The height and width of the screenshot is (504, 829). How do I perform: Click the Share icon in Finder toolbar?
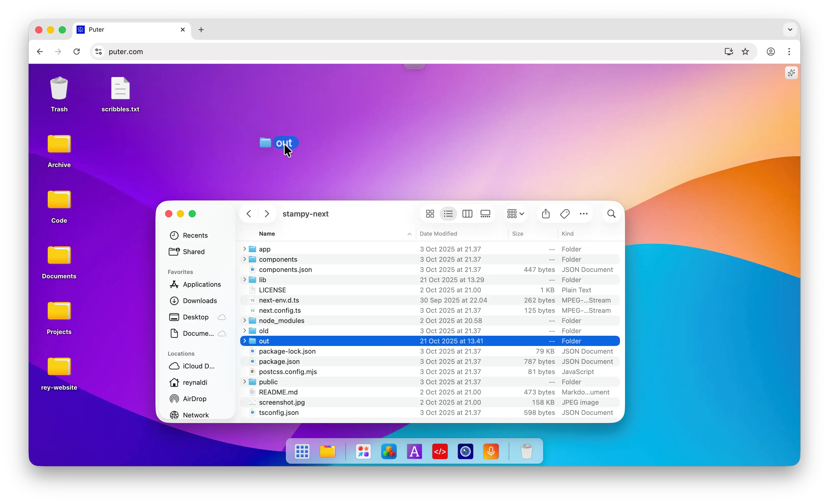(546, 214)
